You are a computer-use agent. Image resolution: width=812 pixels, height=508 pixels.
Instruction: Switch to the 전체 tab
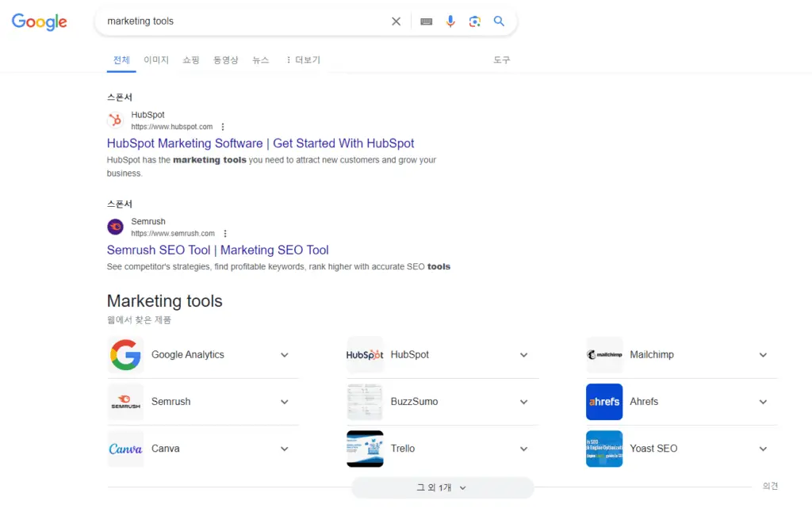121,60
